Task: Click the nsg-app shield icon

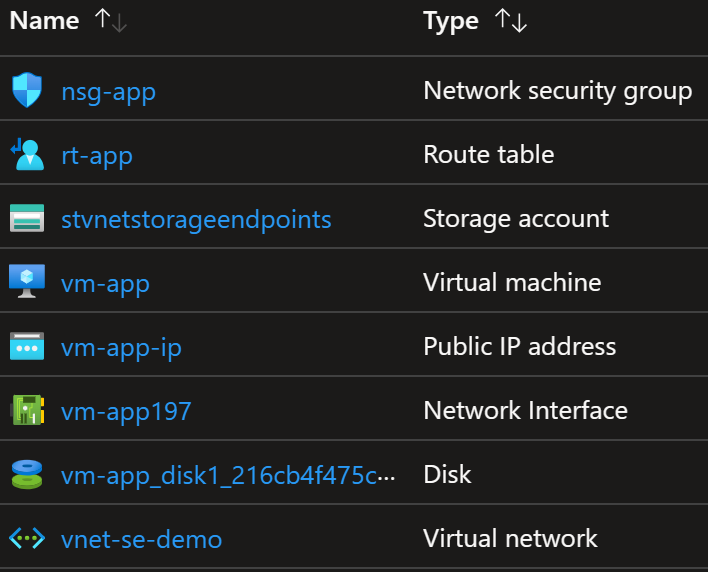Action: [27, 90]
